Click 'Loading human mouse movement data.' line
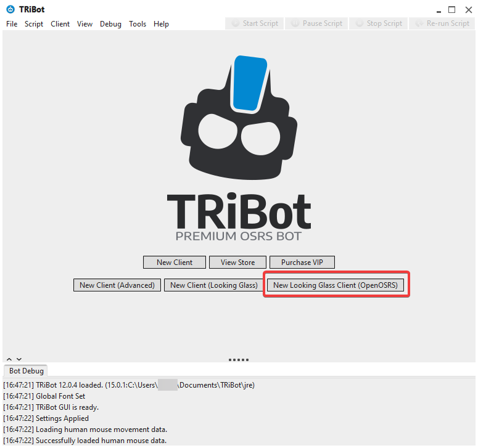The height and width of the screenshot is (448, 478). (85, 430)
